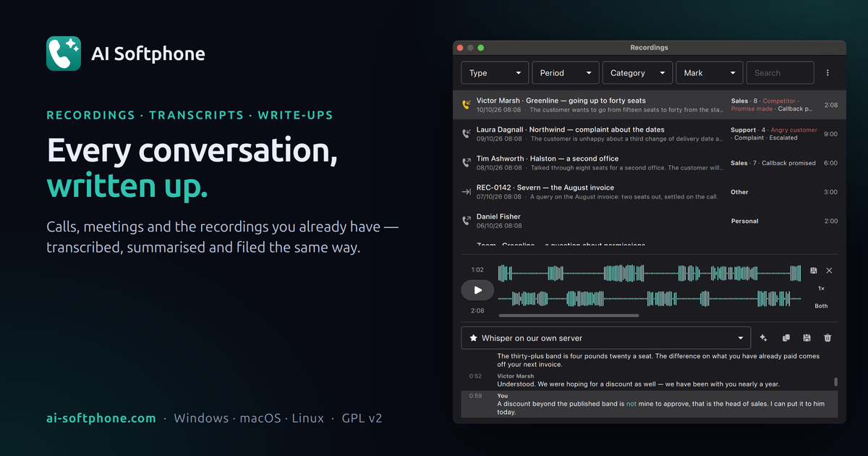Click the 09/10/26 08:08 date on Laura row
Viewport: 868px width, 456px height.
500,138
